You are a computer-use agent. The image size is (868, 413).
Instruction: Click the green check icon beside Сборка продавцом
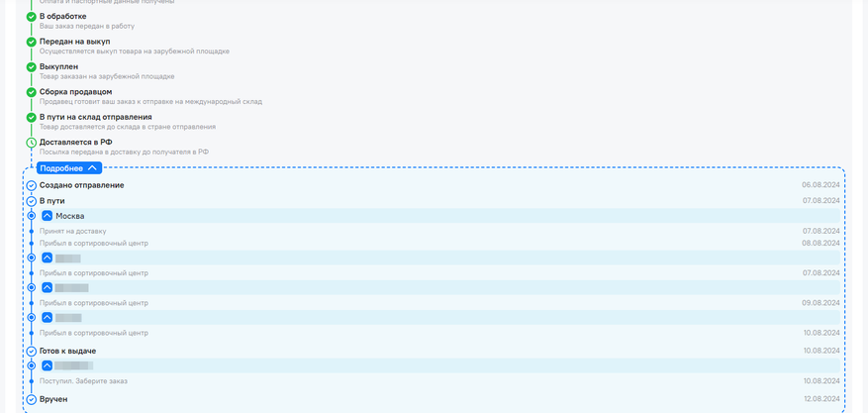32,92
